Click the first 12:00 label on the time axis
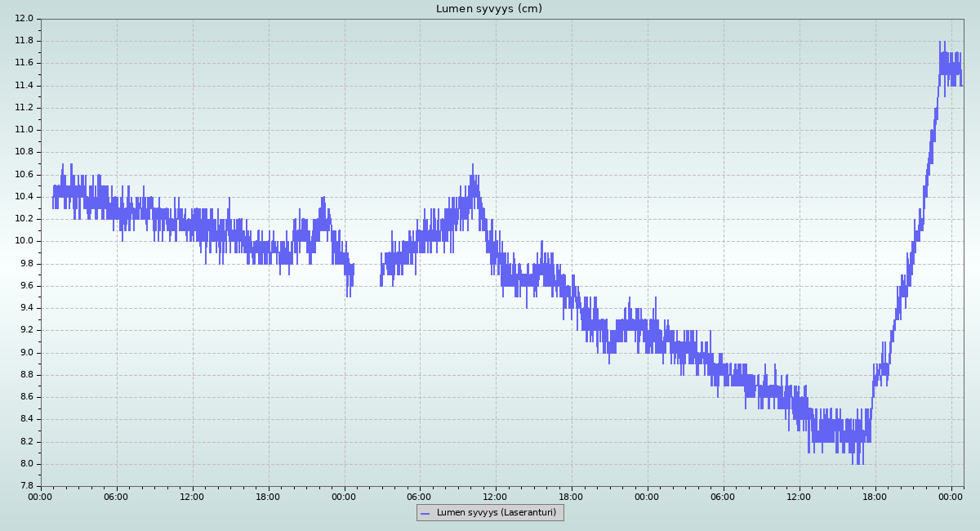 (x=193, y=496)
